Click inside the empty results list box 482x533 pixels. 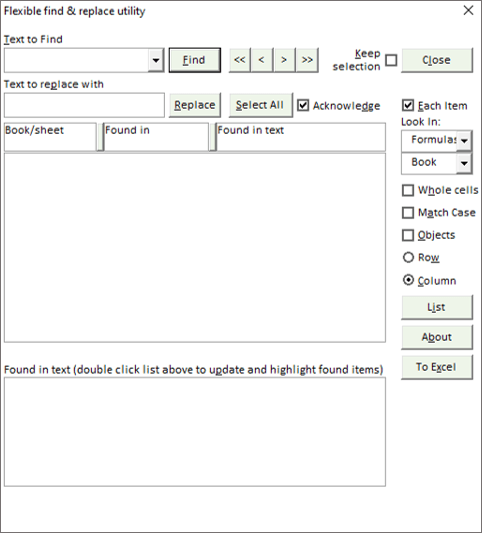click(195, 247)
